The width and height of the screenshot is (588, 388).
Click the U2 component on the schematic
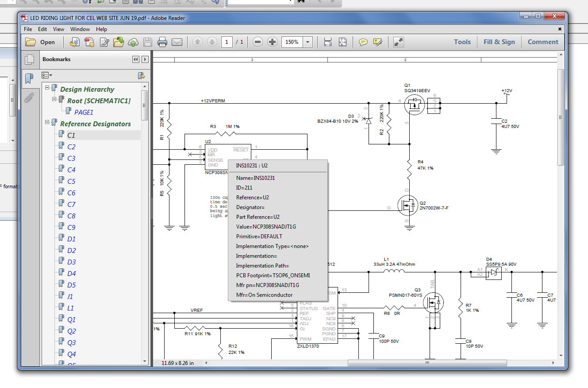point(228,157)
